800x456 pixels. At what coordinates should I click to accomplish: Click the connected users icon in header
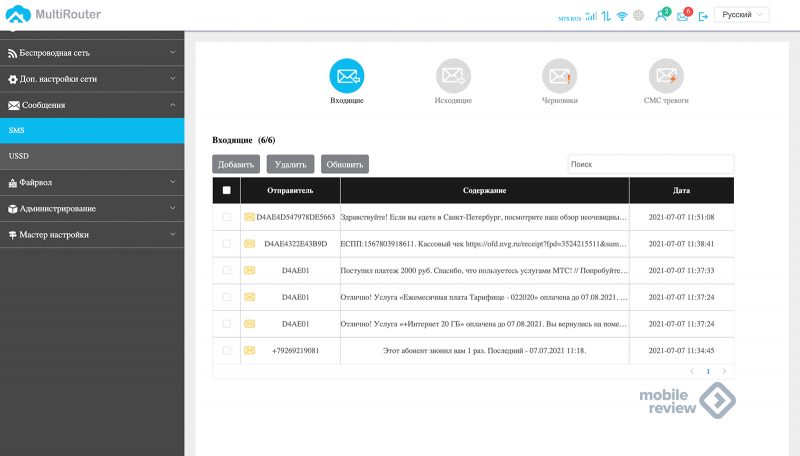click(x=661, y=16)
